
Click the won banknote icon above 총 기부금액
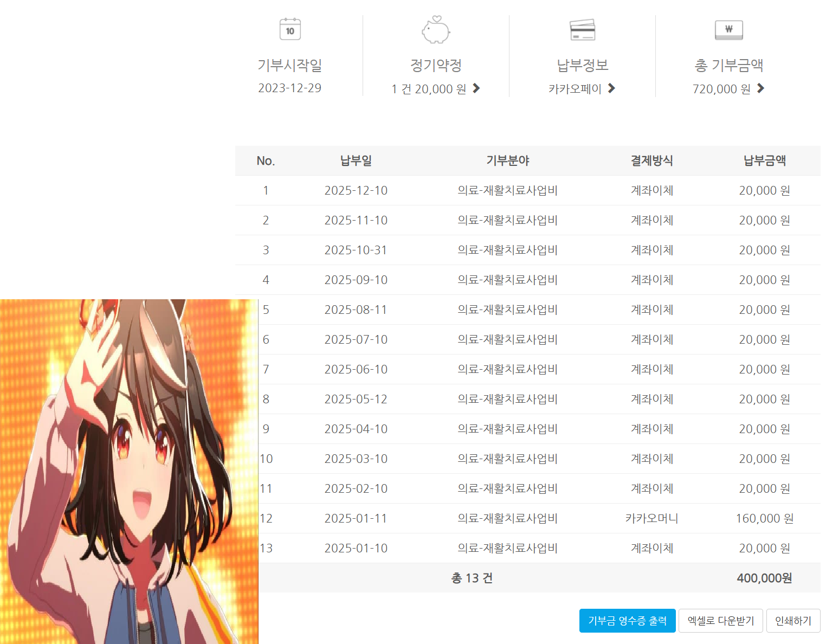pyautogui.click(x=728, y=30)
